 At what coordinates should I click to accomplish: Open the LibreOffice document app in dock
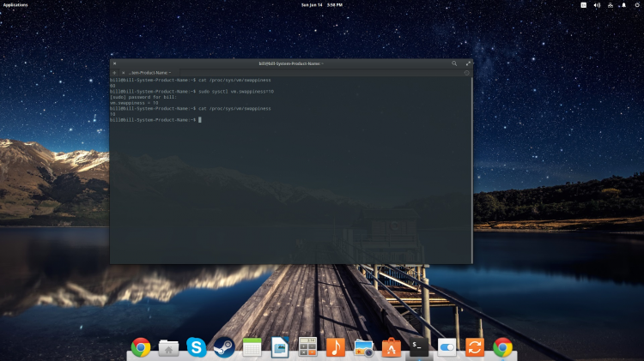(x=280, y=347)
